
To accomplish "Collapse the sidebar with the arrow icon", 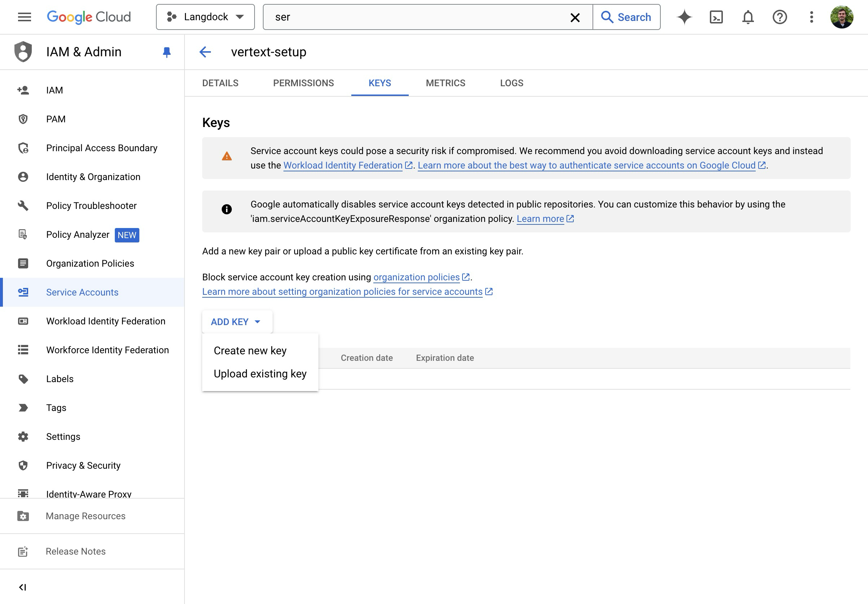I will tap(22, 587).
